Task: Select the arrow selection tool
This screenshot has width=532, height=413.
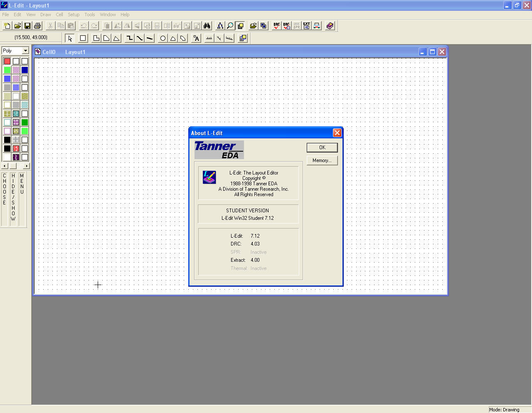Action: (x=70, y=38)
